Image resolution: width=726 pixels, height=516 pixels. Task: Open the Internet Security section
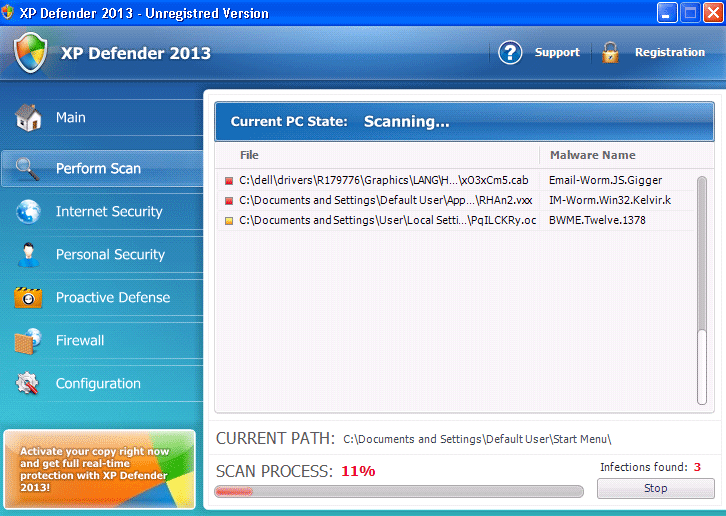click(108, 212)
